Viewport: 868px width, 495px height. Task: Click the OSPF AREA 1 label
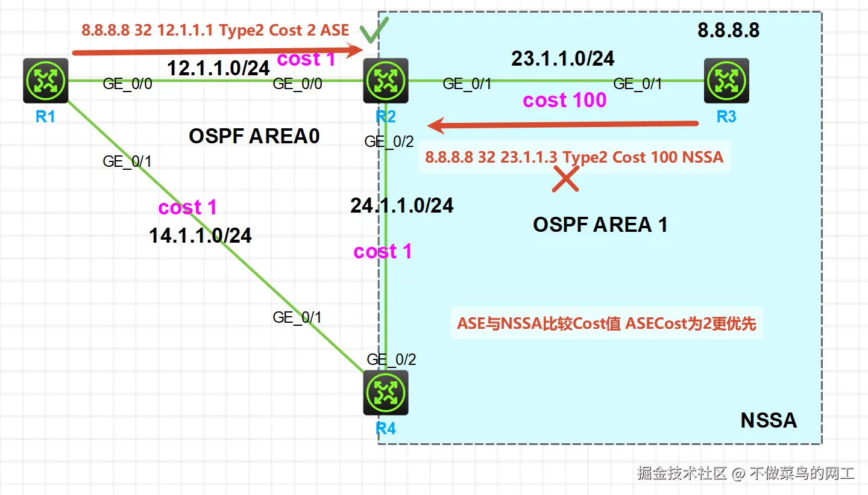[x=600, y=225]
